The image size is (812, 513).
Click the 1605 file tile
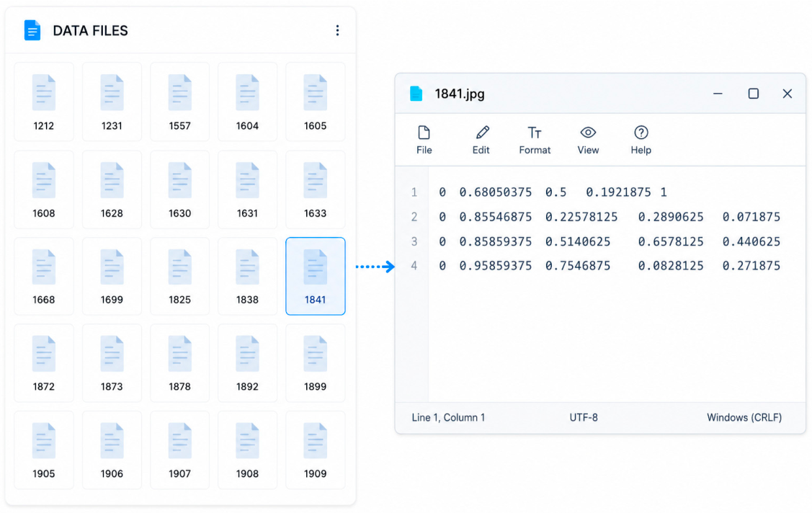click(316, 102)
